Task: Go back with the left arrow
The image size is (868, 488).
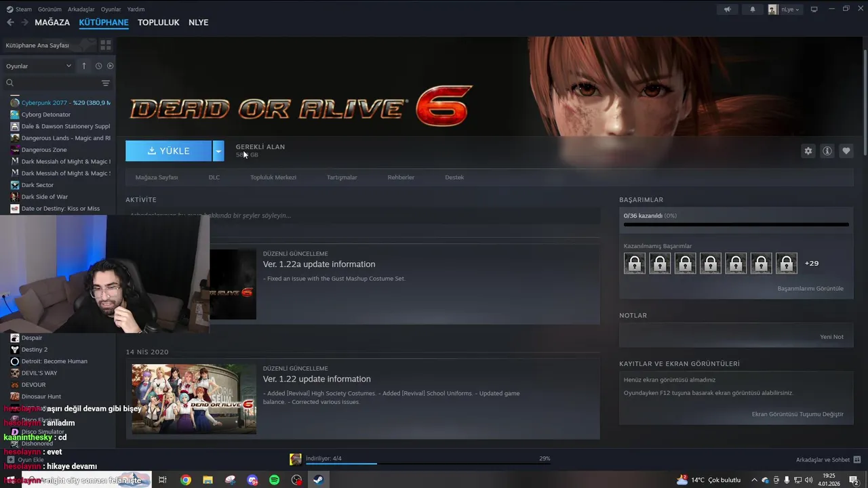Action: [x=10, y=22]
